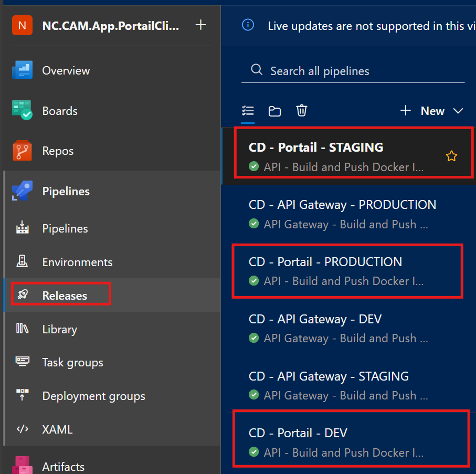Click the Overview icon in sidebar
476x474 pixels.
tap(23, 70)
